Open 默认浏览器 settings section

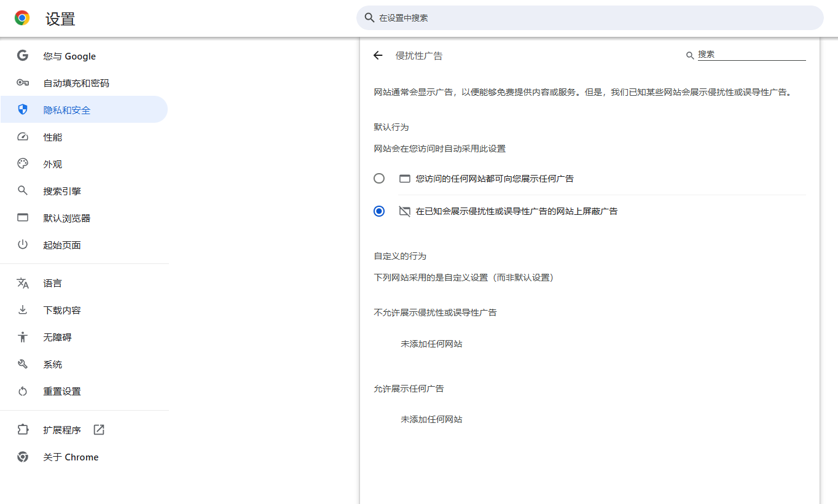click(x=84, y=218)
